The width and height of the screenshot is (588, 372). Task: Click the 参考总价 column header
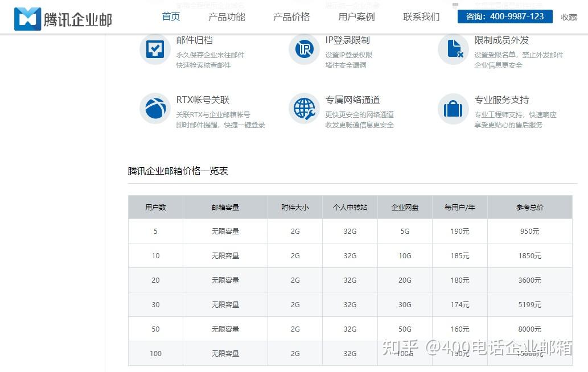pyautogui.click(x=530, y=207)
